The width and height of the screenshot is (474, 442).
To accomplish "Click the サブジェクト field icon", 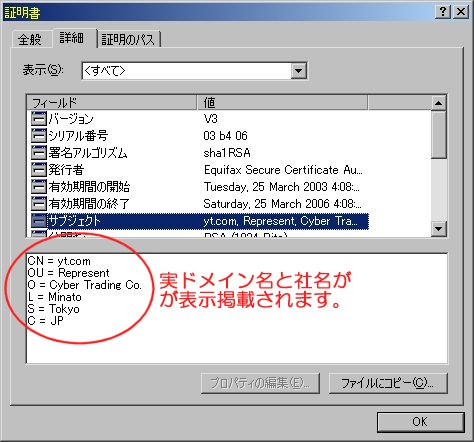I will tap(39, 221).
